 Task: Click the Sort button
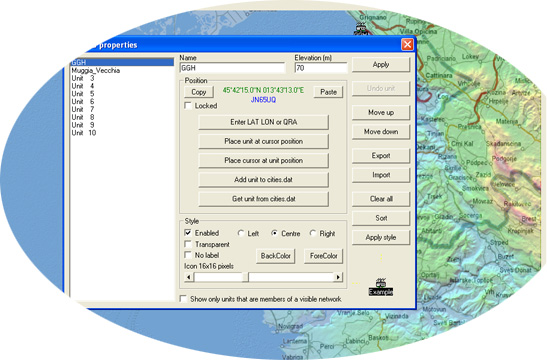click(x=381, y=218)
